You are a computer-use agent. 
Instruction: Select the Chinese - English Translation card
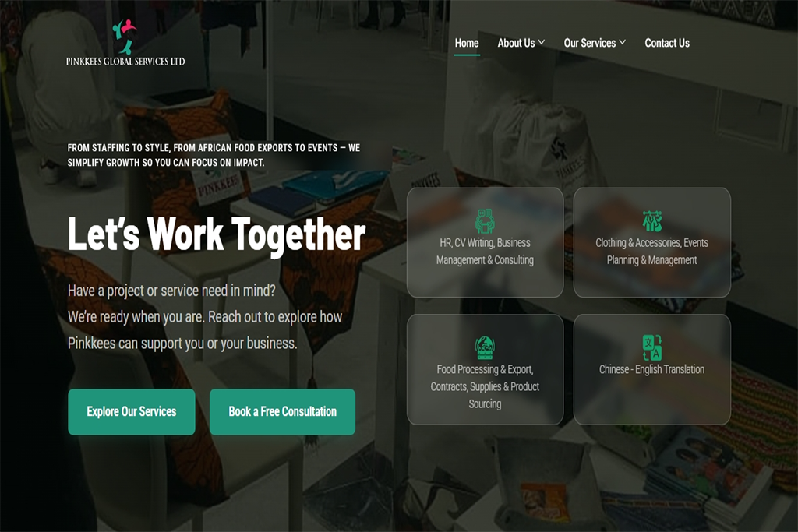[x=652, y=369]
